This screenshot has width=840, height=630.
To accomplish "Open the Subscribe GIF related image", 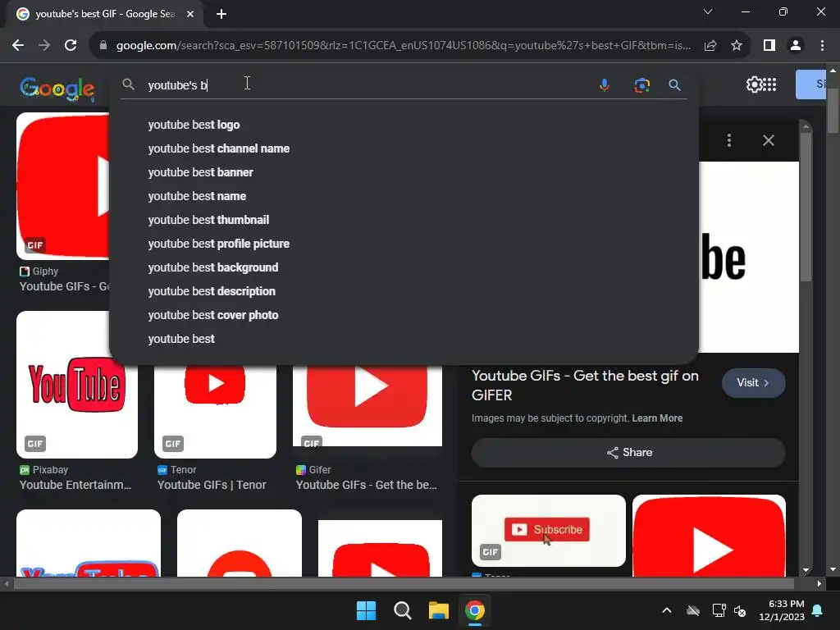I will click(x=549, y=531).
